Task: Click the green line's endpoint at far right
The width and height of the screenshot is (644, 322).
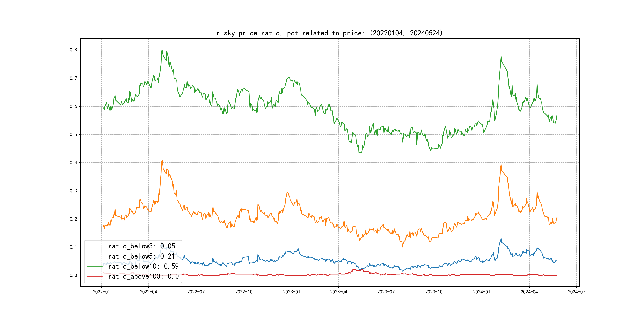Action: click(x=557, y=115)
